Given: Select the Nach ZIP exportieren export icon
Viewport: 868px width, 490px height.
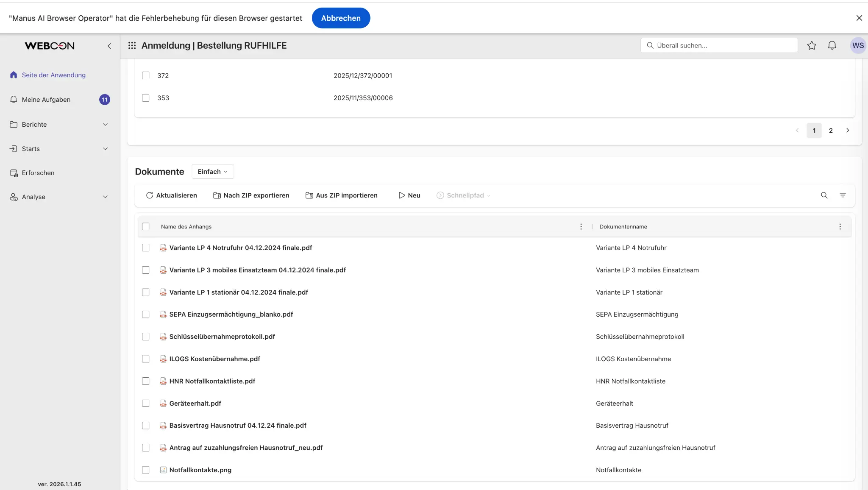Looking at the screenshot, I should click(217, 195).
